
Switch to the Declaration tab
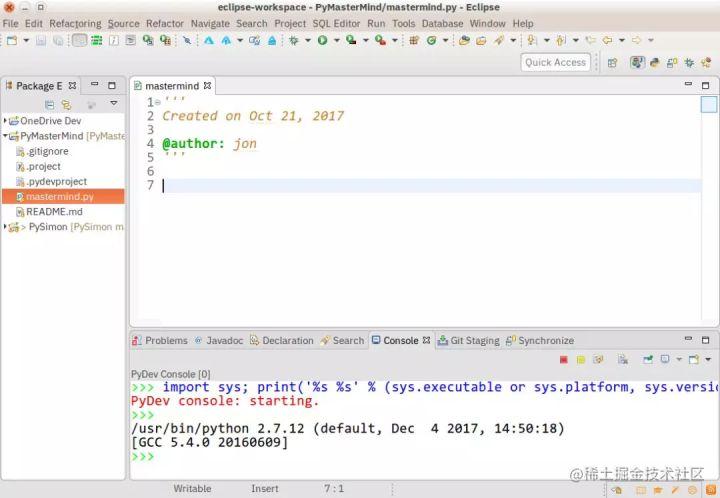[281, 341]
